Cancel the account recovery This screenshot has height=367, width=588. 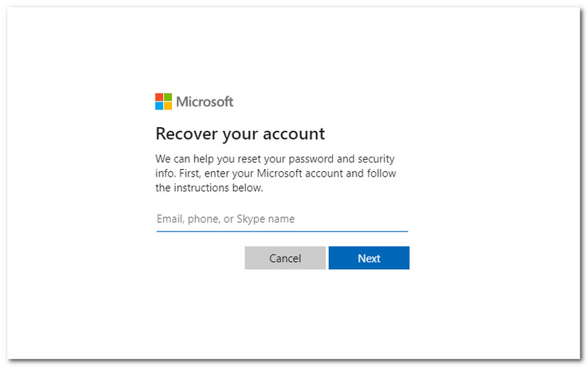tap(285, 258)
